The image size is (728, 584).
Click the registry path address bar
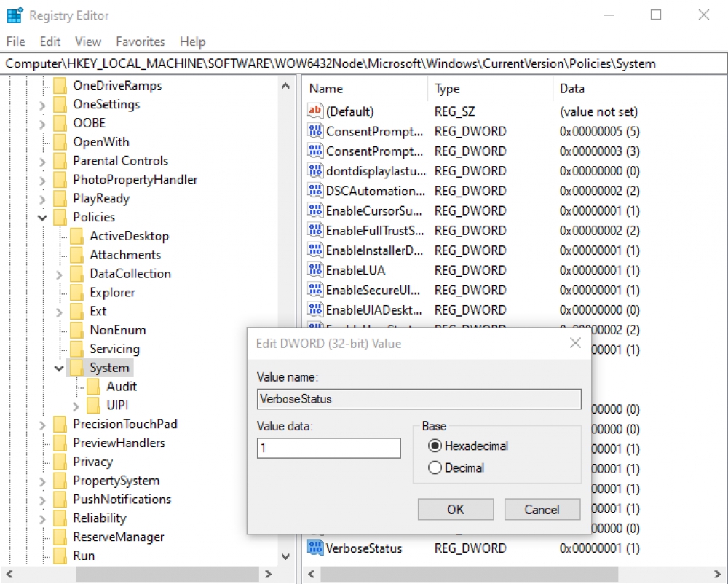pyautogui.click(x=364, y=63)
